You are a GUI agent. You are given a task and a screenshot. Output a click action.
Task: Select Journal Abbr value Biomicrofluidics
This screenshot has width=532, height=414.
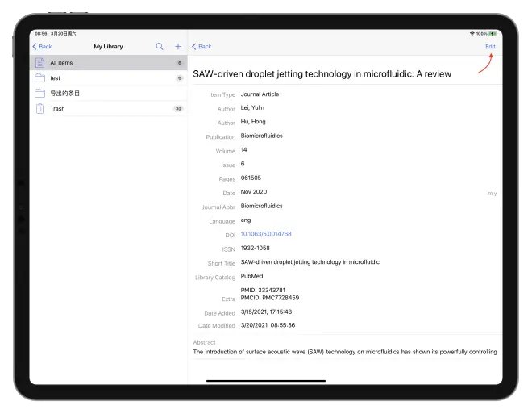click(262, 206)
